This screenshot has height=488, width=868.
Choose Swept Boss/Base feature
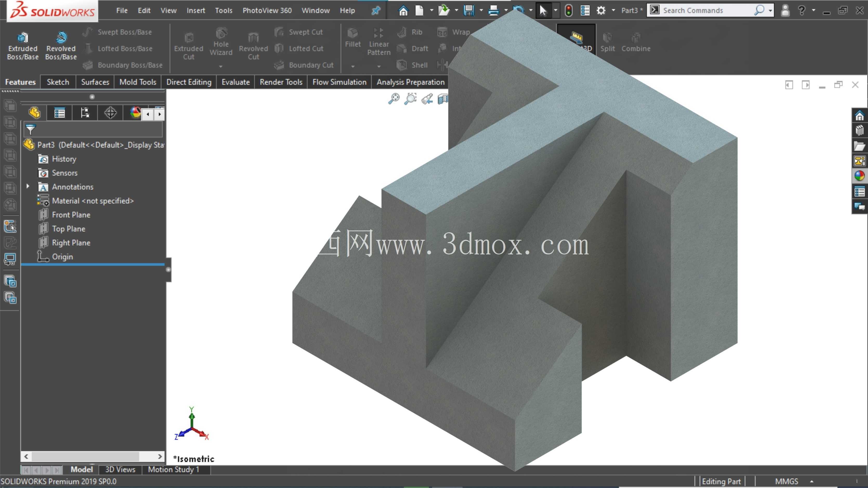coord(117,32)
